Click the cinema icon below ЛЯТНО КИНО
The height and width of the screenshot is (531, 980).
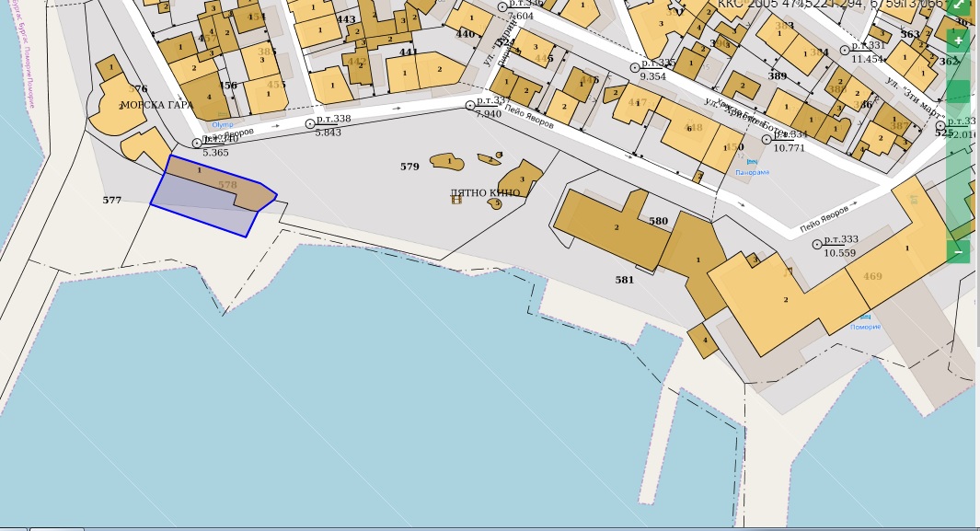[x=456, y=200]
